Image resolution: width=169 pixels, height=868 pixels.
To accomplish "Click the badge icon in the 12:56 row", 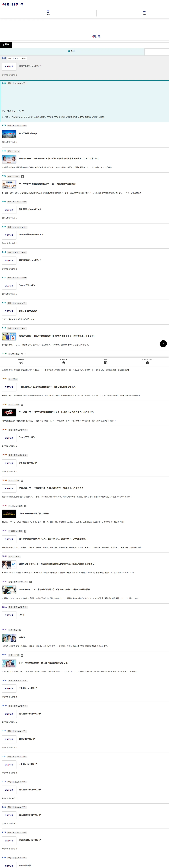I will point(22,404).
